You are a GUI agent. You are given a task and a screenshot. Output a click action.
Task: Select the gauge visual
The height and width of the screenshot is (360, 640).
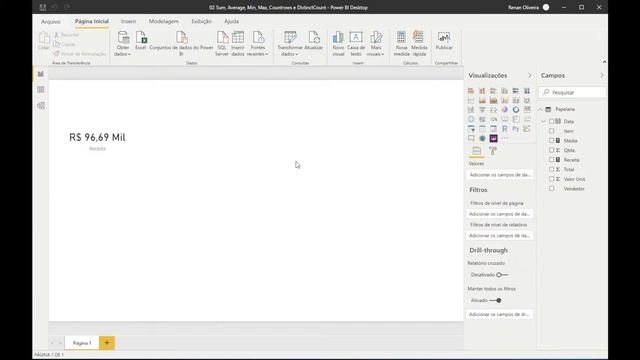[493, 119]
